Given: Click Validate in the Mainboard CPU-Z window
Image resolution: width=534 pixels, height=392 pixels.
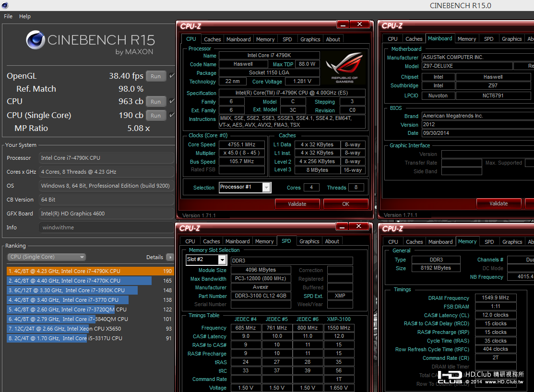Looking at the screenshot, I should tap(498, 203).
